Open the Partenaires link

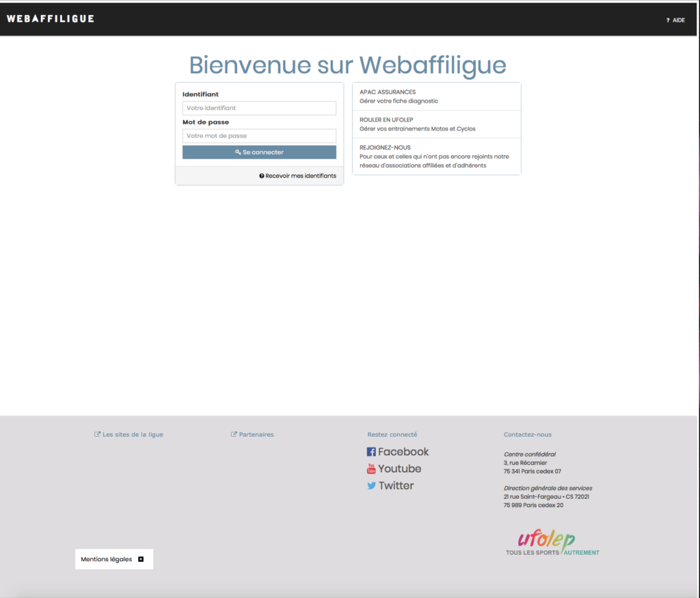[x=256, y=434]
